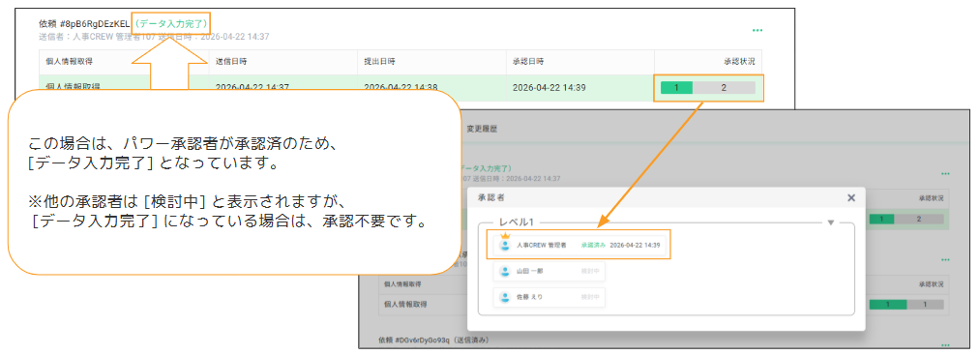
Task: Click the 提出日時 cell 2026-04-22 14:38
Action: point(401,87)
